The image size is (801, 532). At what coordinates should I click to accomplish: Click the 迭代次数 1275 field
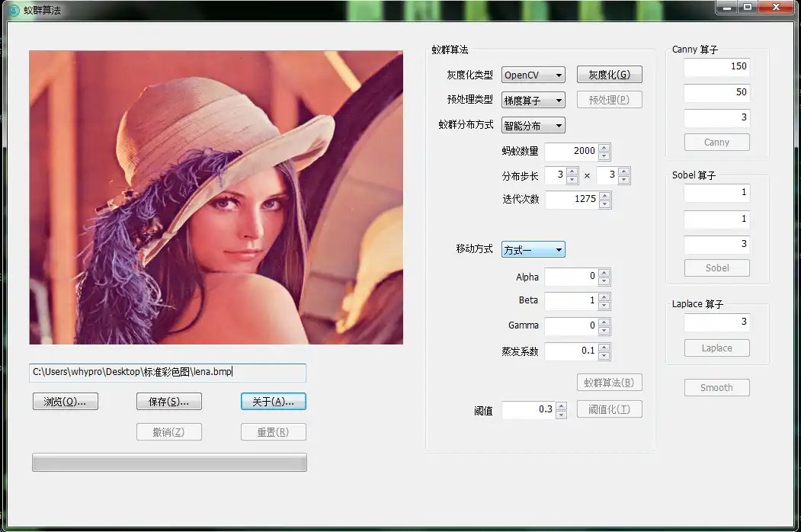pos(572,199)
